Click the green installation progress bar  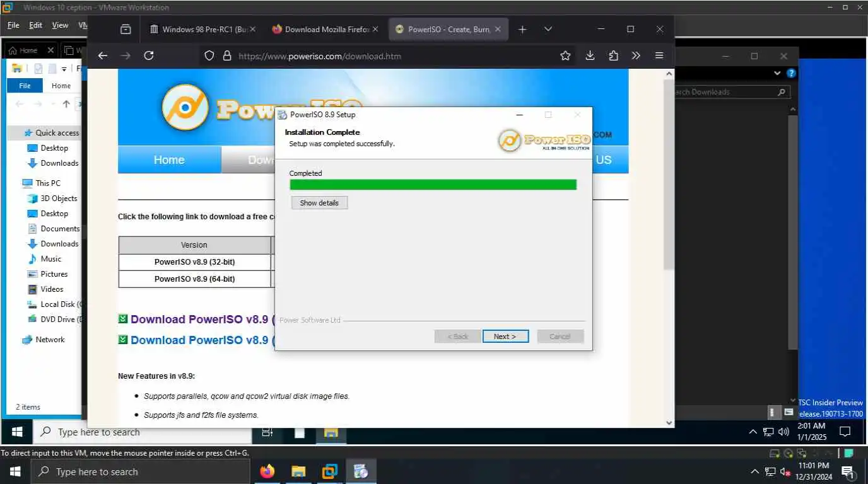click(433, 185)
